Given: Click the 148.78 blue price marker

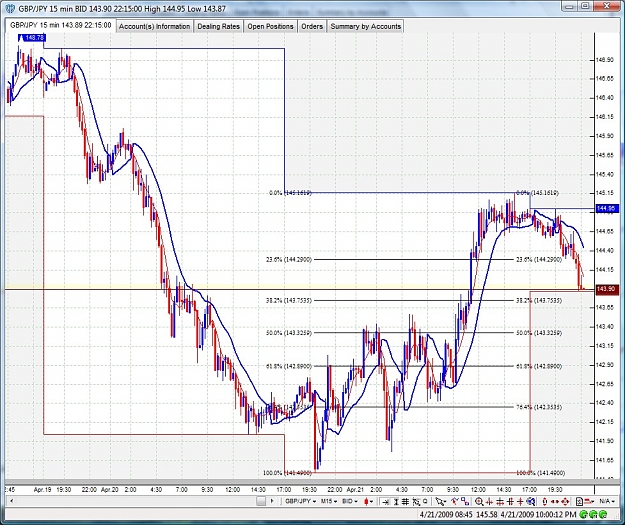Looking at the screenshot, I should point(32,38).
